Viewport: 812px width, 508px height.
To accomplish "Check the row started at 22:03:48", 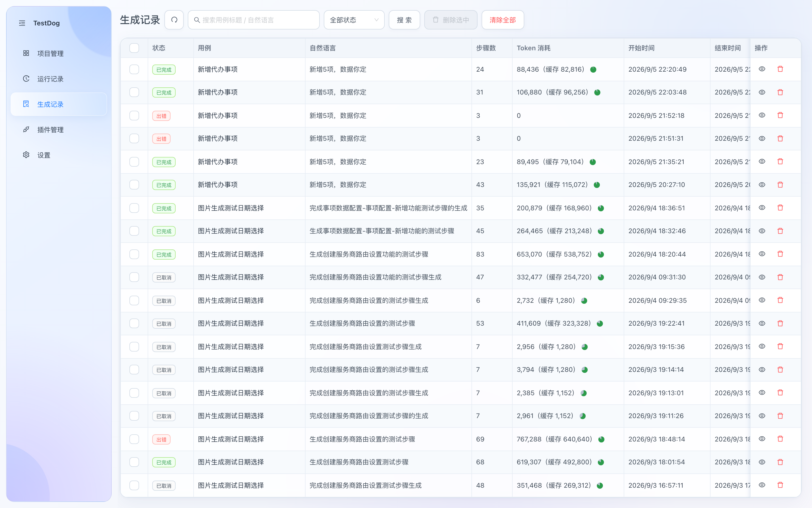I will coord(134,92).
